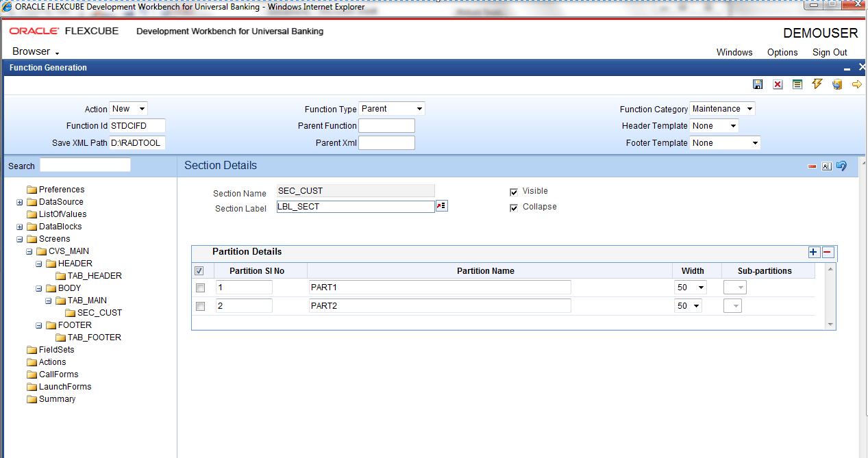
Task: Select TAB_MAIN in the tree
Action: [87, 301]
